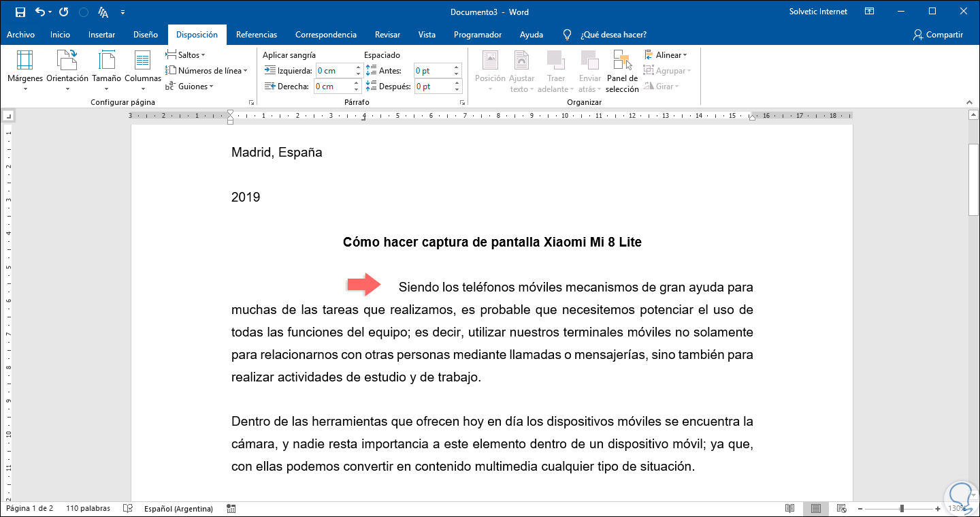Screen dimensions: 980x517
Task: Decrease the Derecha indent value
Action: (x=357, y=90)
